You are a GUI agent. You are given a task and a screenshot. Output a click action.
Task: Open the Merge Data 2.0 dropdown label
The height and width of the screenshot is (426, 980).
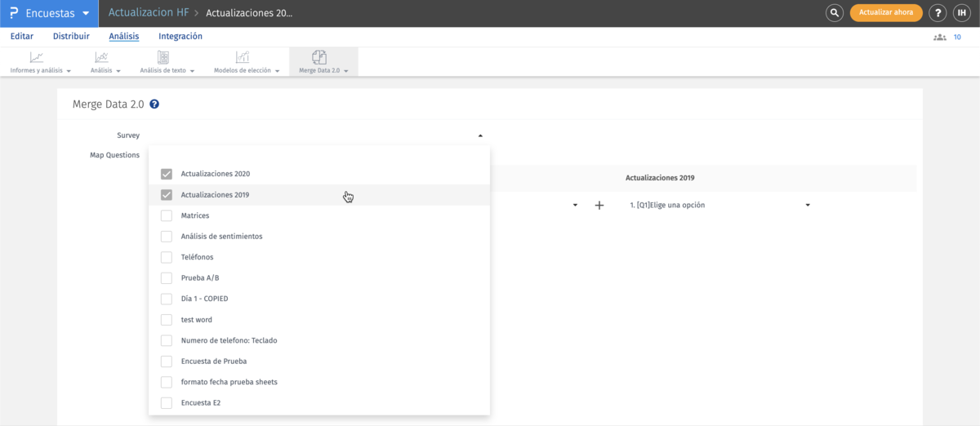click(323, 71)
